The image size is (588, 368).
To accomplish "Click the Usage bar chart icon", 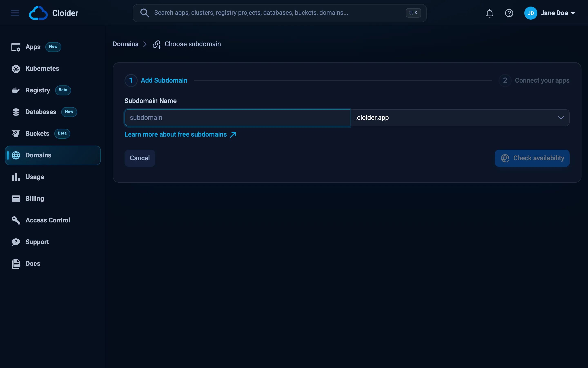I will (x=16, y=177).
